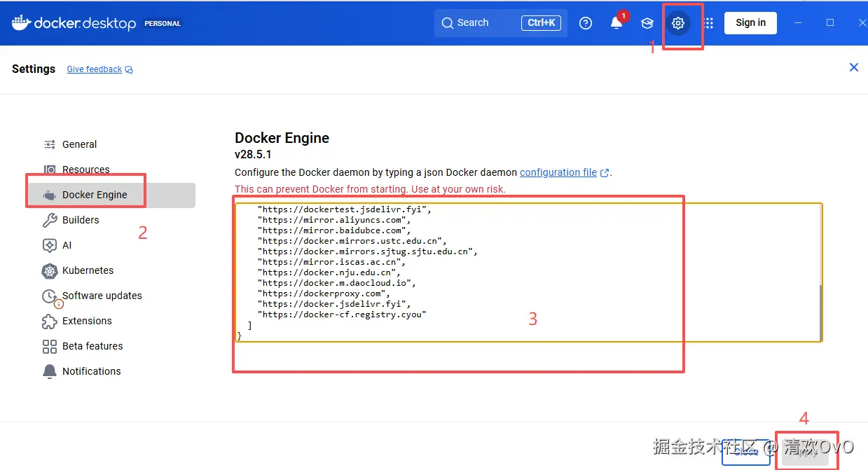Maximize the Docker Desktop window
The image size is (868, 470).
(830, 23)
